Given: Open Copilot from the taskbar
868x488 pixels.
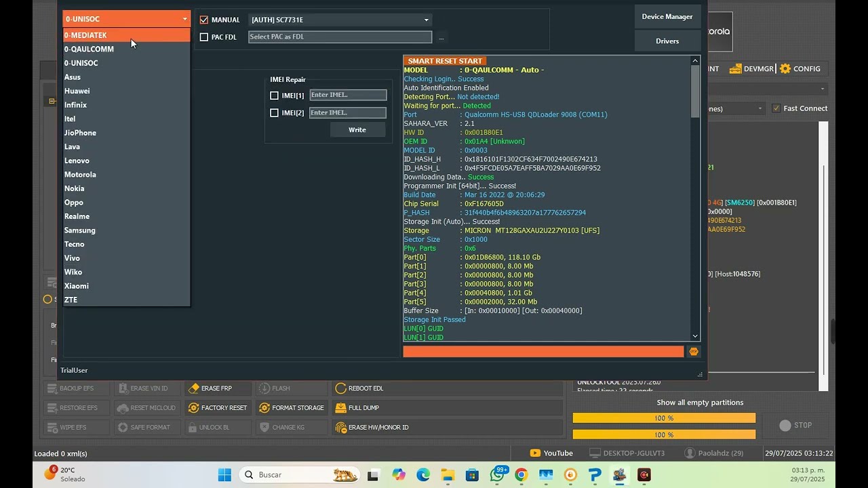Looking at the screenshot, I should click(399, 475).
